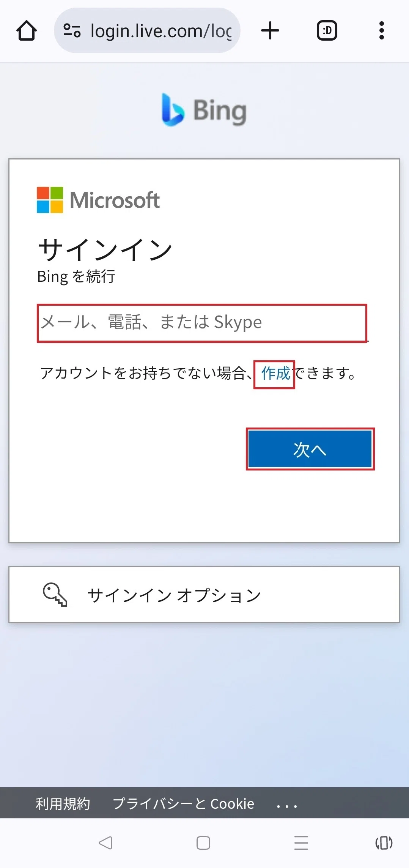Tap the Android back navigation button
The width and height of the screenshot is (409, 868).
(105, 843)
